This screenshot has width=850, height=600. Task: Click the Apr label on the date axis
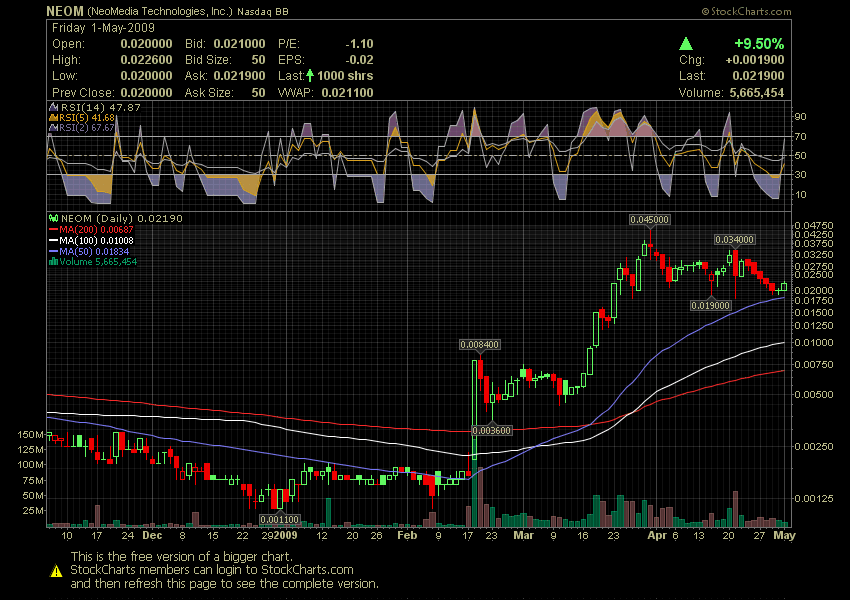coord(657,536)
